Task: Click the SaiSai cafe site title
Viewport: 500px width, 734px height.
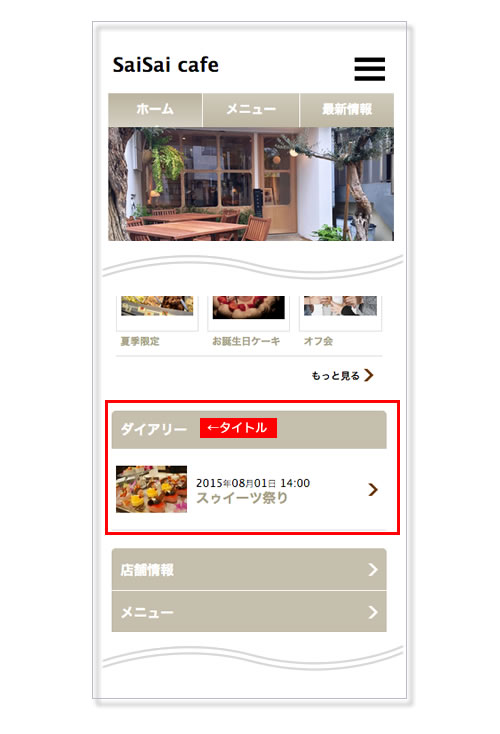Action: (x=165, y=65)
